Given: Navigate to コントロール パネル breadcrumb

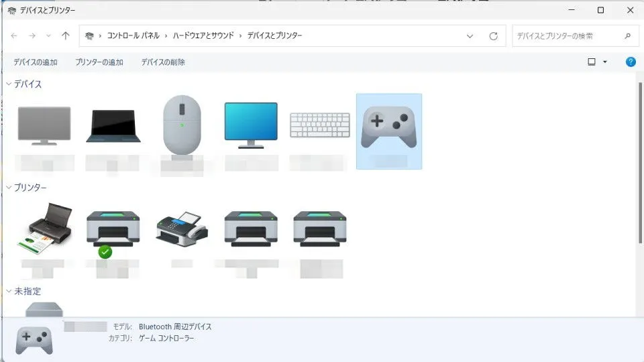Looking at the screenshot, I should click(133, 36).
